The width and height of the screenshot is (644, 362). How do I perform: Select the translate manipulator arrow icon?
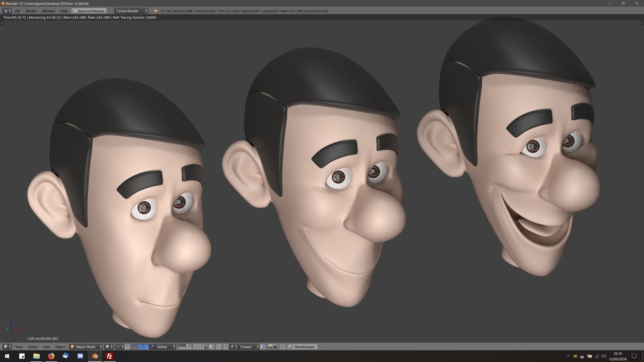tap(140, 347)
